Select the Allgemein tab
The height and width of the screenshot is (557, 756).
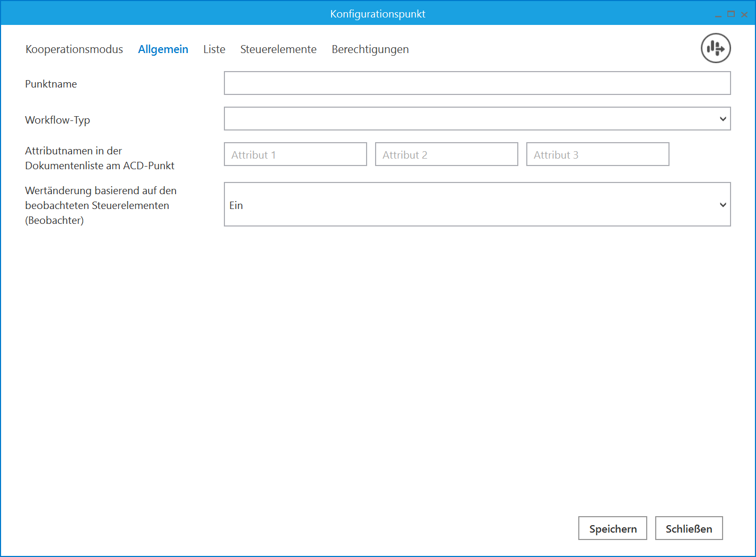[163, 49]
